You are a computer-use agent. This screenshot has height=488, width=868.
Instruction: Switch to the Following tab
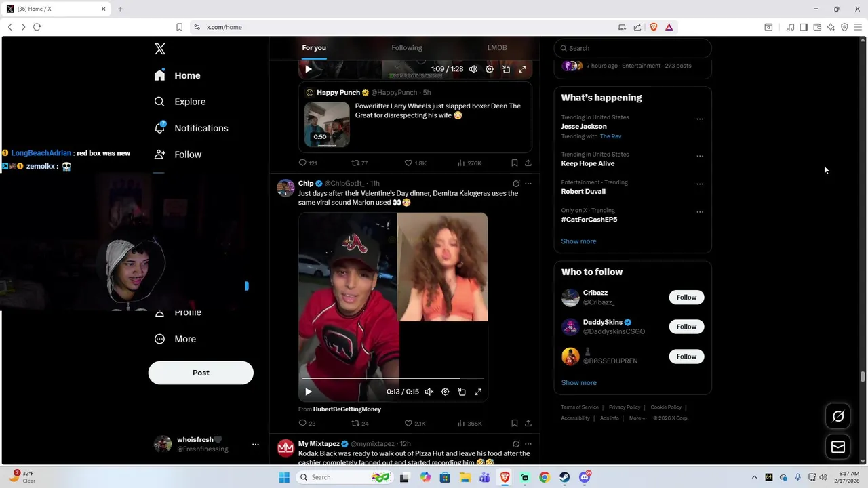tap(407, 47)
